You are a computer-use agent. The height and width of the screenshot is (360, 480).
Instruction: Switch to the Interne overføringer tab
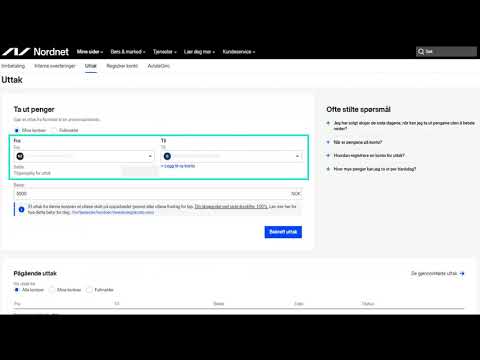[x=55, y=66]
